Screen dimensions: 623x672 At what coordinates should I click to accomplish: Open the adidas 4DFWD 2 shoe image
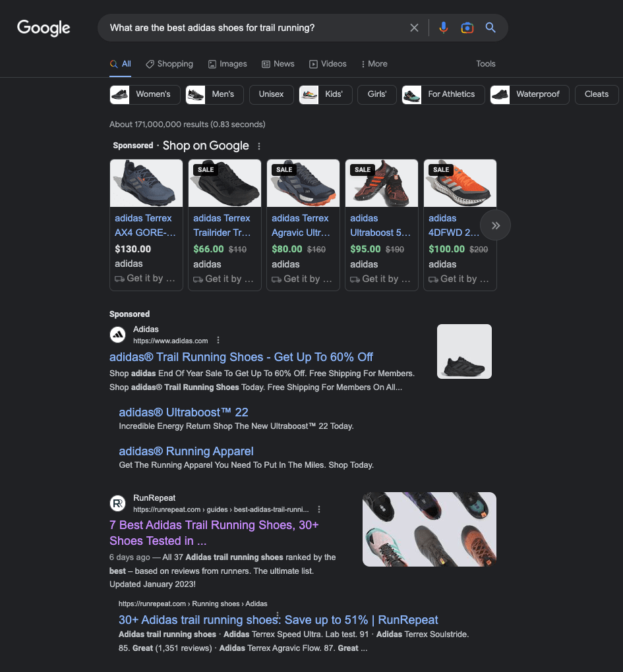click(x=460, y=183)
